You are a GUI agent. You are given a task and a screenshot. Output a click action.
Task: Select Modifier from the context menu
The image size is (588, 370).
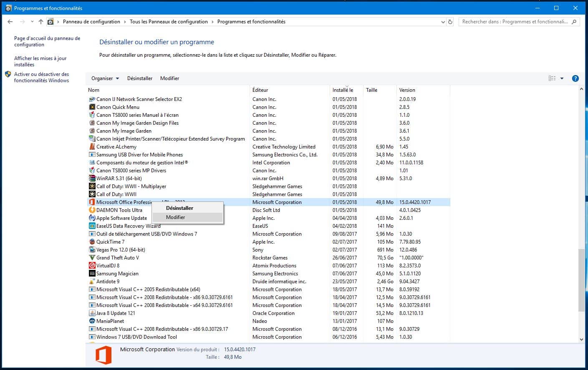(x=175, y=217)
